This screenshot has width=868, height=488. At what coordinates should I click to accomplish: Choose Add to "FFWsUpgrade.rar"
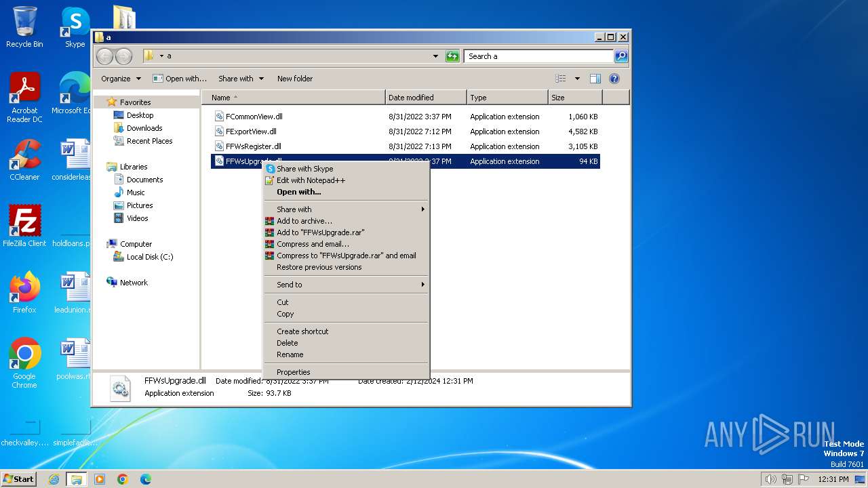347,232
